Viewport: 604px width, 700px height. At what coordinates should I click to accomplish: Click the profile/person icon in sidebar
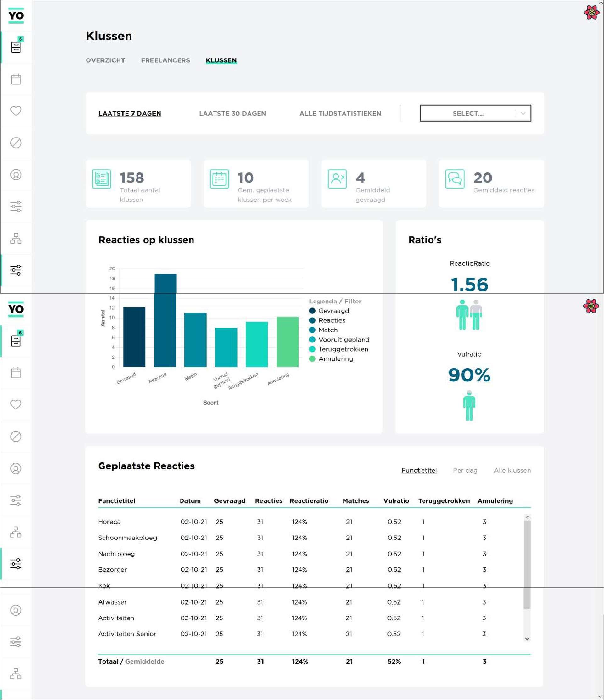coord(16,174)
